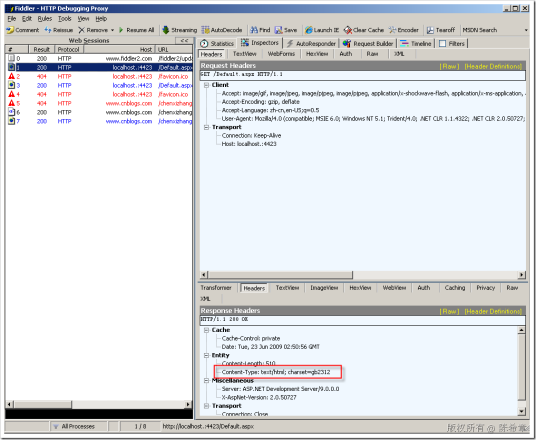Click the error icon of session 2

point(12,76)
